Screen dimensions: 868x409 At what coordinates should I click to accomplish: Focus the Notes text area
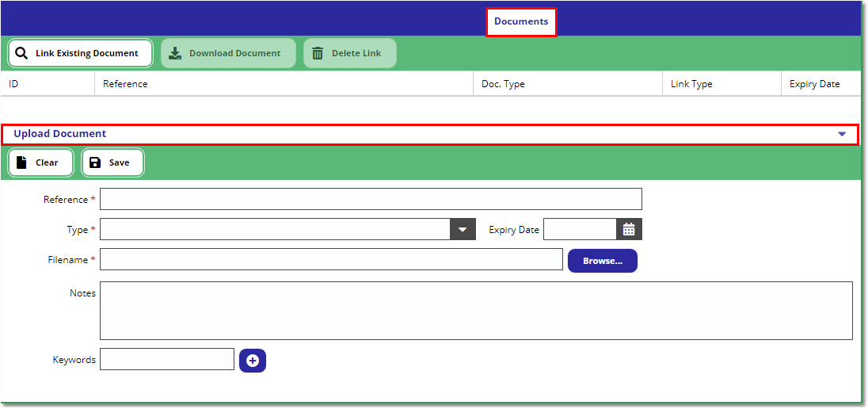coord(476,311)
